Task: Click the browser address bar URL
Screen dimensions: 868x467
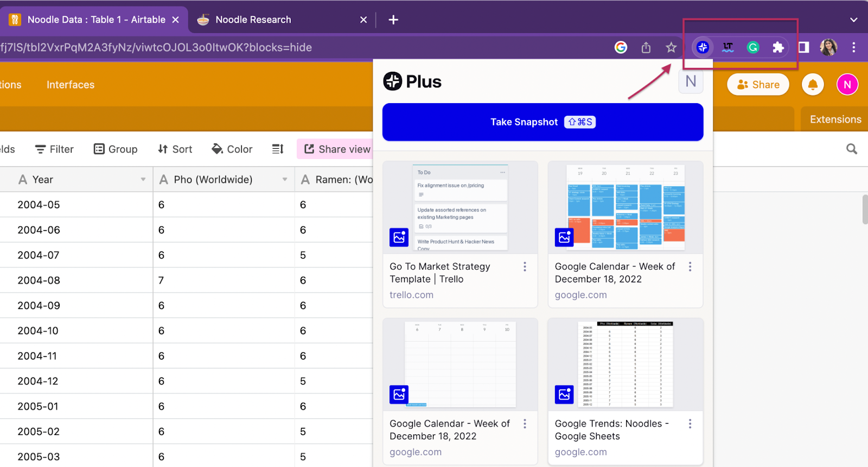Action: click(156, 47)
